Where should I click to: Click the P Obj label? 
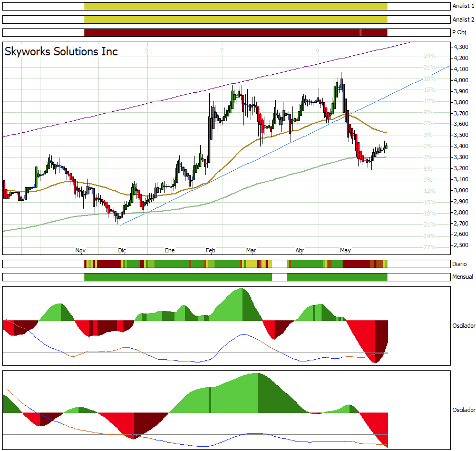[x=459, y=33]
